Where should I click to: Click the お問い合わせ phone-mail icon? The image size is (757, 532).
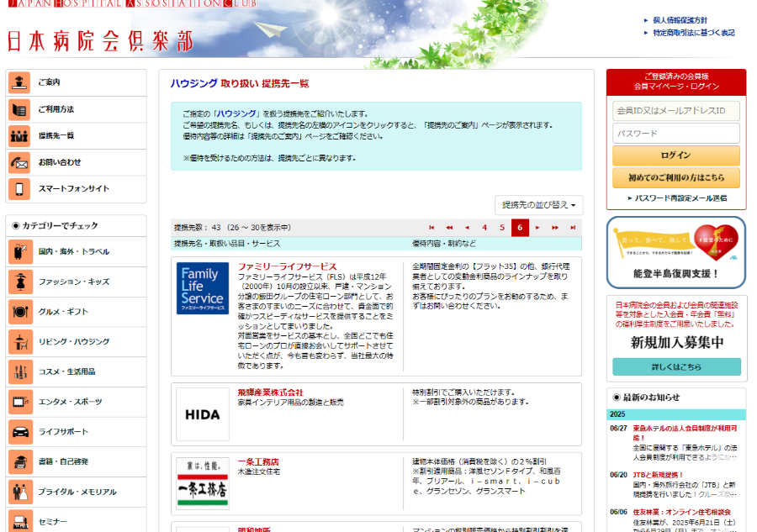pos(19,162)
